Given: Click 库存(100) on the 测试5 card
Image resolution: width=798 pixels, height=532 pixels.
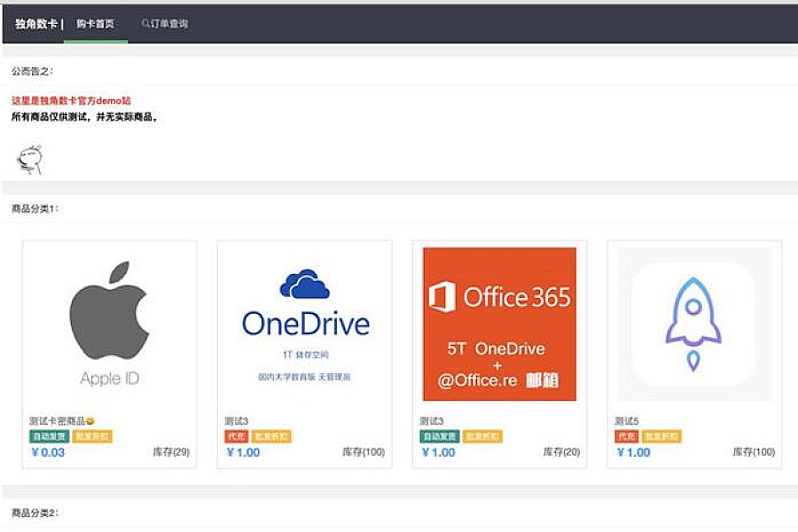Looking at the screenshot, I should 754,451.
